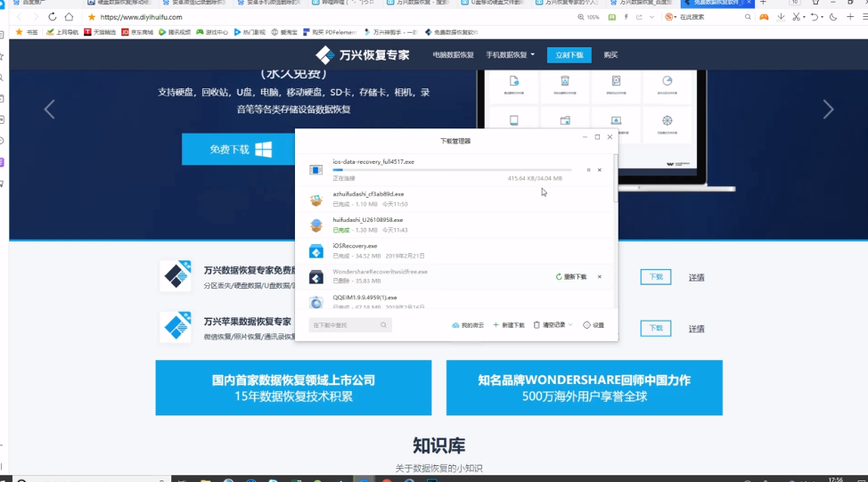Open the 电脑数据恢复 nav menu item
Screen dimensions: 868x482
pyautogui.click(x=453, y=54)
